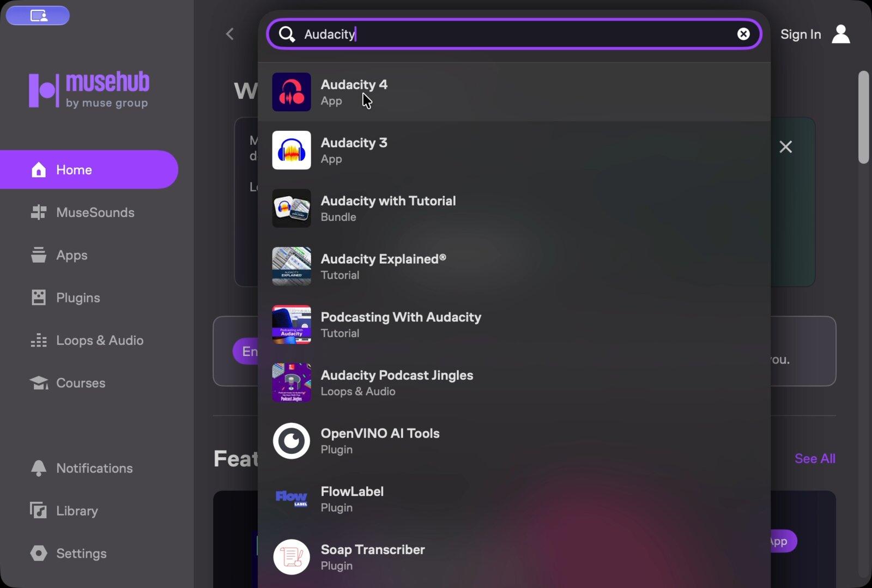The width and height of the screenshot is (872, 588).
Task: Click the purple screen-share indicator pill
Action: (x=38, y=15)
